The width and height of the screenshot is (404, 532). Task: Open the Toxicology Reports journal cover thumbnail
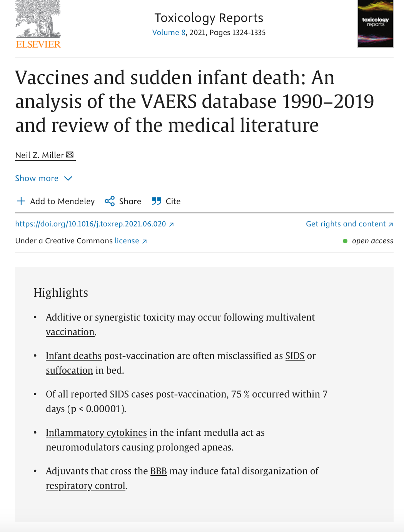pos(375,23)
